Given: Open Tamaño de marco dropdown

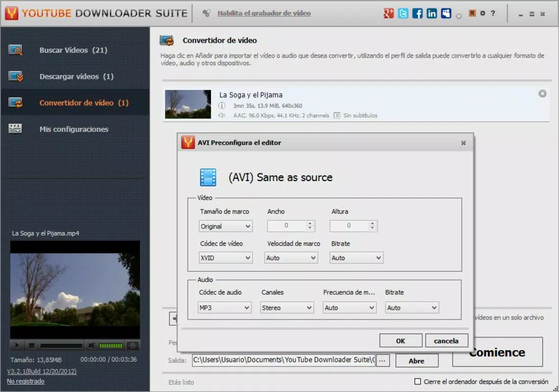Looking at the screenshot, I should coord(226,226).
